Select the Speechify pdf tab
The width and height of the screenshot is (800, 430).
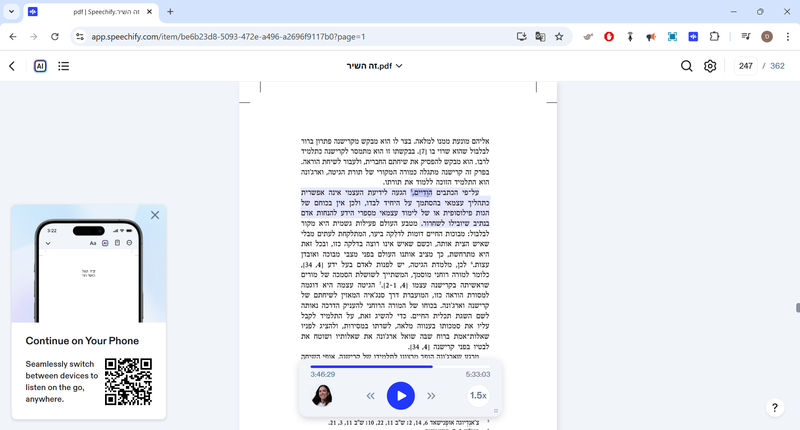pyautogui.click(x=91, y=12)
